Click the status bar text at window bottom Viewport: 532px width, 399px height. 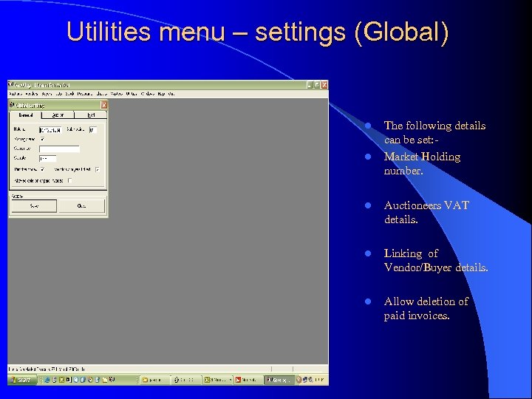click(47, 369)
